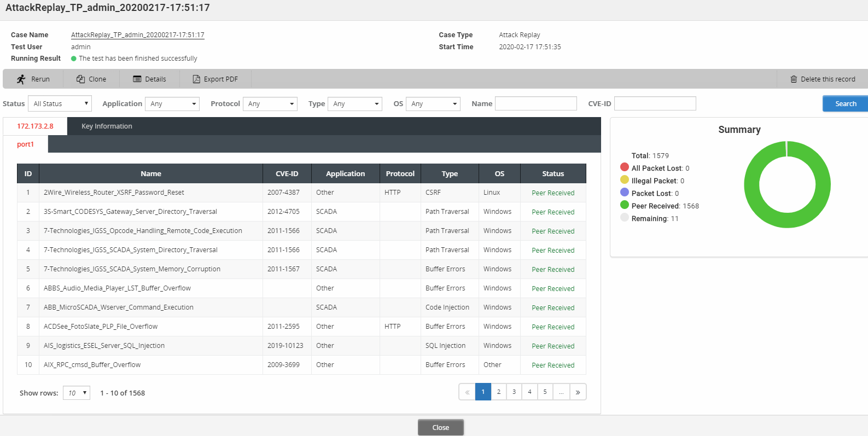This screenshot has width=868, height=436.
Task: Click the Clone copy icon
Action: [80, 79]
